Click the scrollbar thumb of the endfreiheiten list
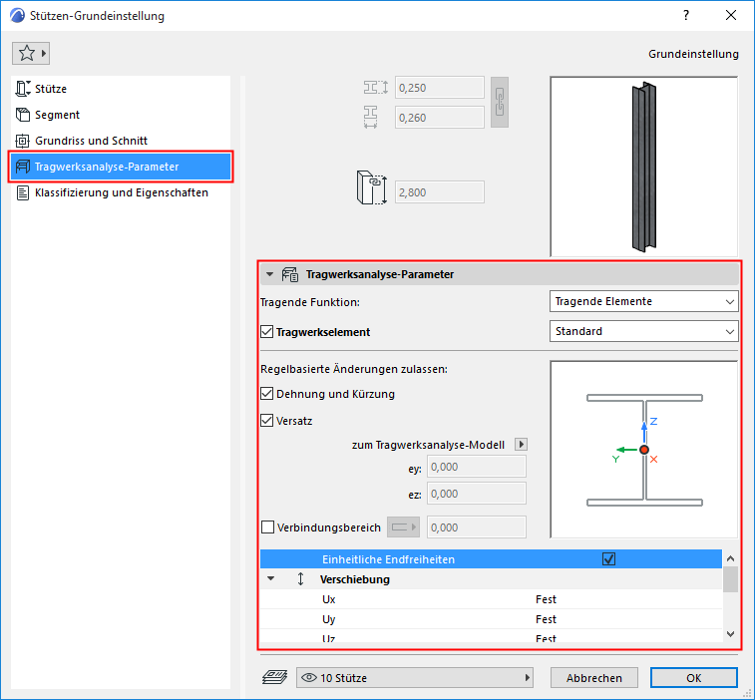Screen dimensions: 755x700 (x=730, y=579)
